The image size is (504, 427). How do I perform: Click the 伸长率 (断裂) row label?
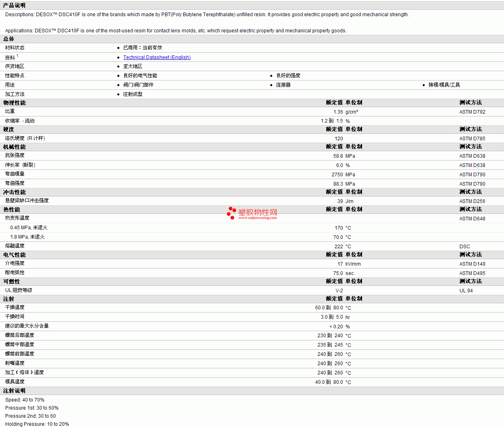coord(20,165)
